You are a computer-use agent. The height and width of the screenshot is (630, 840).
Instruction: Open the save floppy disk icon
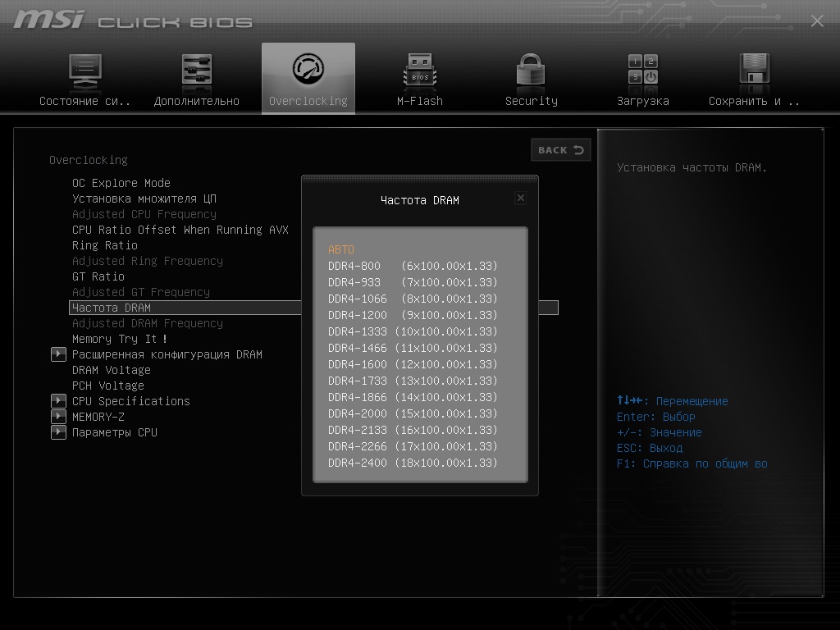click(755, 69)
